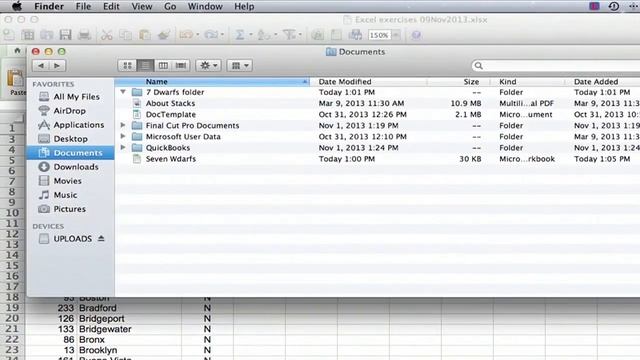Open the File menu
640x360 pixels.
tap(83, 7)
